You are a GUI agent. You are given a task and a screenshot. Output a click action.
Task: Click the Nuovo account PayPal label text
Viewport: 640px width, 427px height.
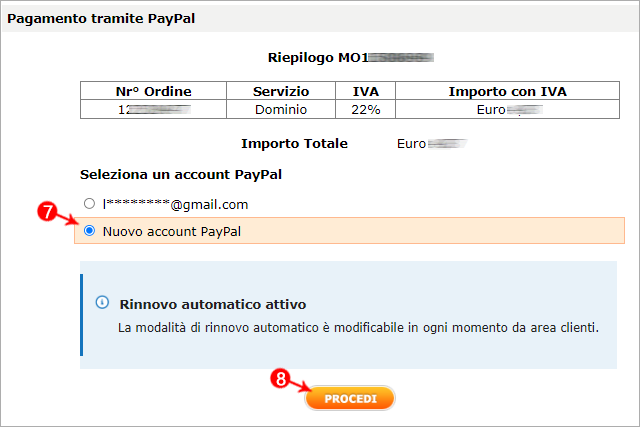click(x=172, y=231)
